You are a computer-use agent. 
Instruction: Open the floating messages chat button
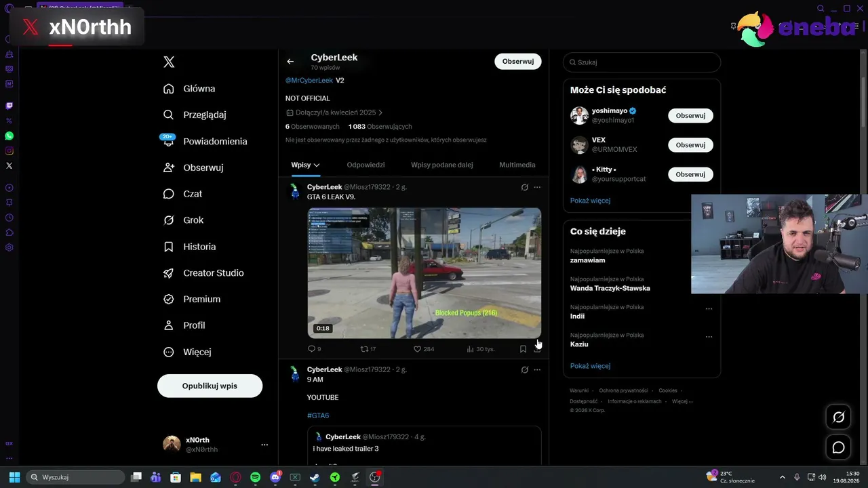tap(839, 447)
